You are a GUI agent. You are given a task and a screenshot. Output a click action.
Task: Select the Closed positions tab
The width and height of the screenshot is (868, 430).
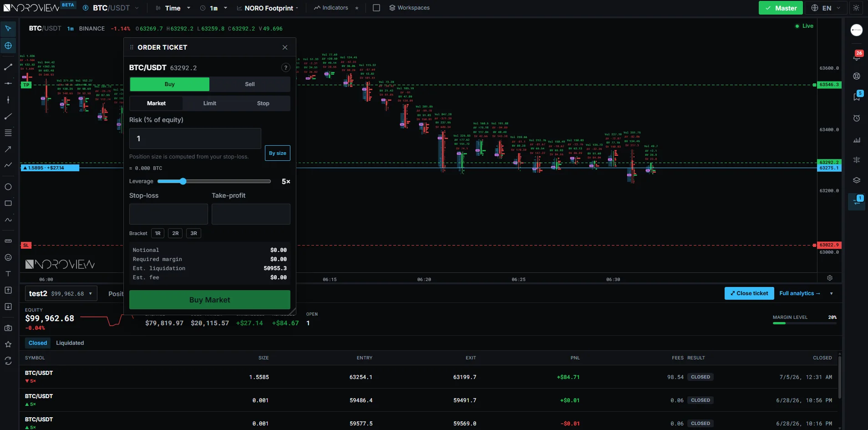[38, 343]
